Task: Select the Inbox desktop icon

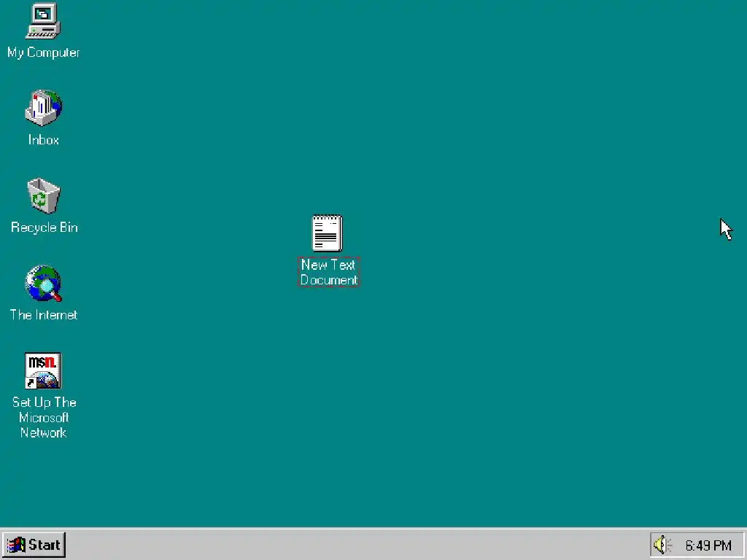Action: pyautogui.click(x=43, y=108)
